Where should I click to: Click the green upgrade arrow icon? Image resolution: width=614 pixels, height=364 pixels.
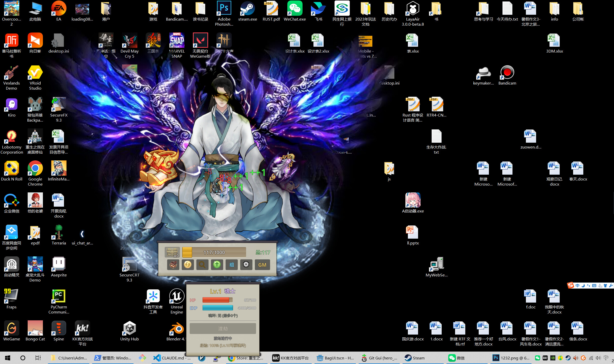[217, 265]
